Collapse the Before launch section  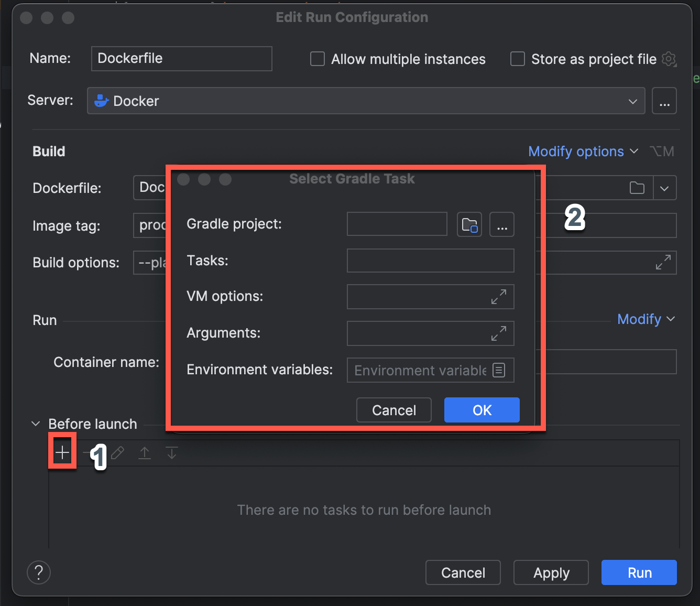[36, 424]
